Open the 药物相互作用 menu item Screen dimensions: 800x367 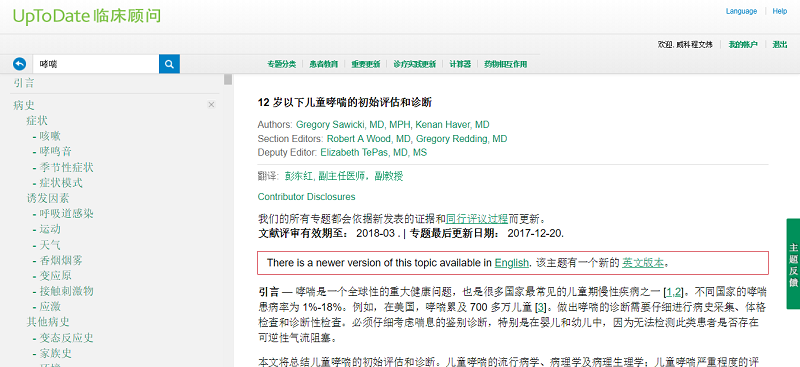coord(505,64)
